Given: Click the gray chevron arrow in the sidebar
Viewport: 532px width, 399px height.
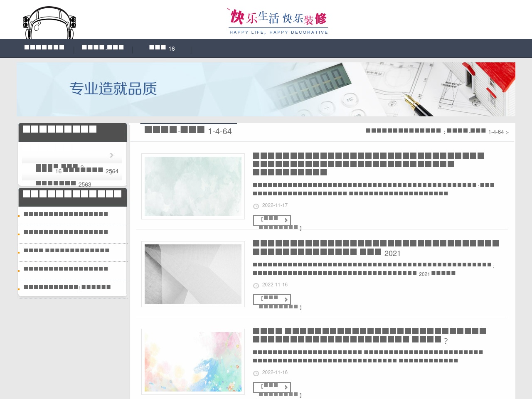Looking at the screenshot, I should [x=111, y=155].
